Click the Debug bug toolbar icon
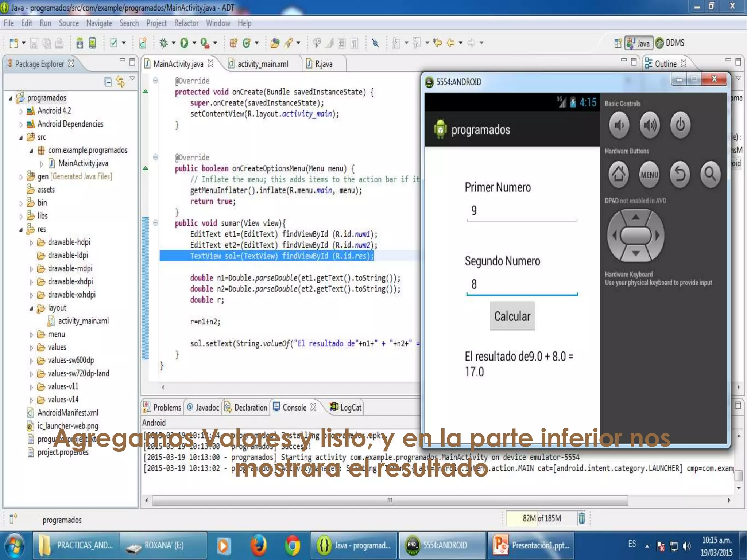 (163, 43)
